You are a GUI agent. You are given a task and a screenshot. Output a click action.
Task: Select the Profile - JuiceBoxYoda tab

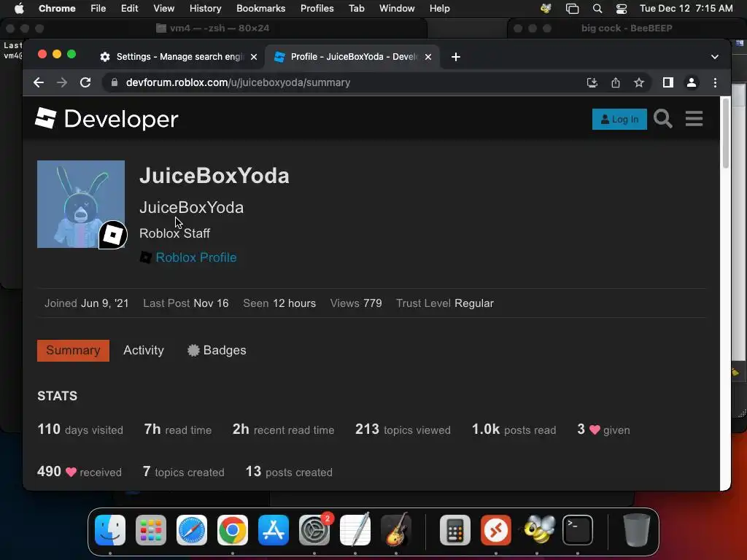pyautogui.click(x=352, y=57)
